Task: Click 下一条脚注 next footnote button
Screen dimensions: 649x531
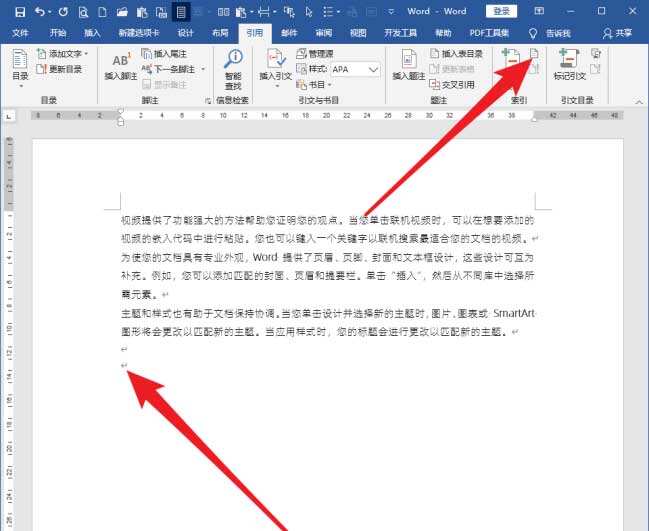Action: [x=169, y=69]
